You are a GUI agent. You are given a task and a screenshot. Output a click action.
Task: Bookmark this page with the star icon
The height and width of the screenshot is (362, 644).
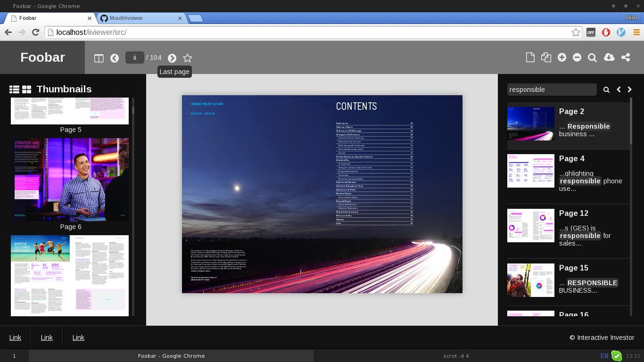pos(188,58)
